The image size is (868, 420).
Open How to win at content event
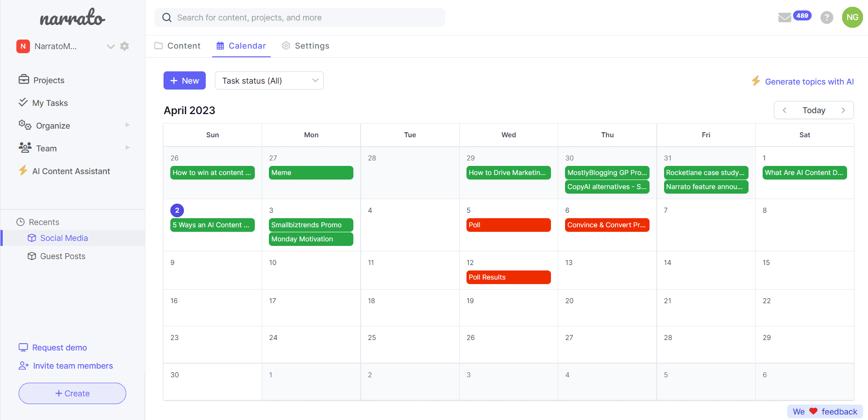click(212, 173)
